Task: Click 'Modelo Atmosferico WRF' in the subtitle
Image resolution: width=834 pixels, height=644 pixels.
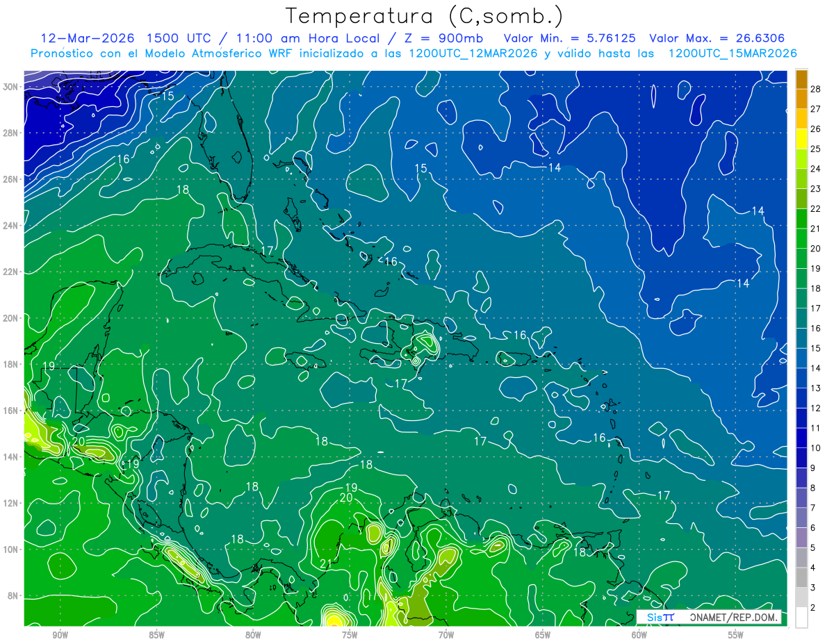Action: point(218,53)
